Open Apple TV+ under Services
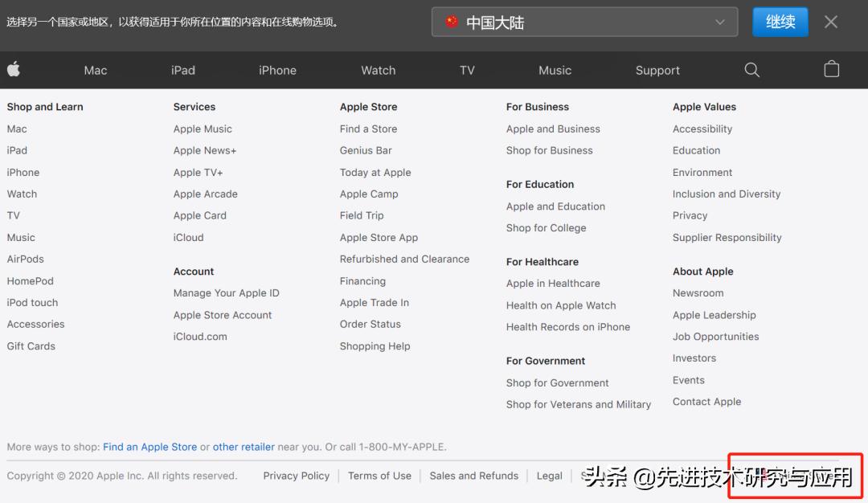868x503 pixels. [198, 173]
